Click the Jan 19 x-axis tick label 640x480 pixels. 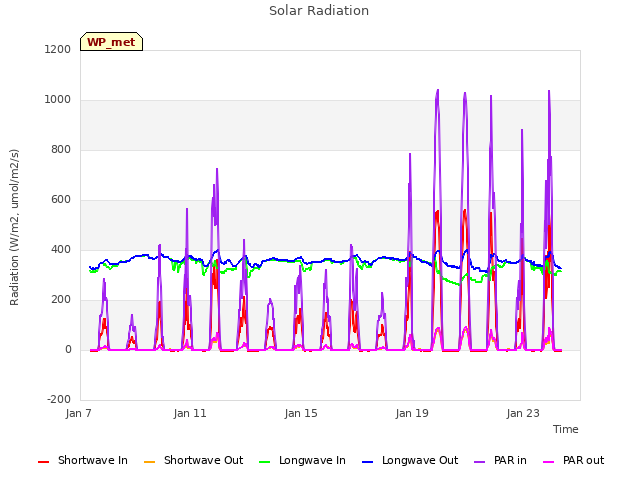[412, 413]
